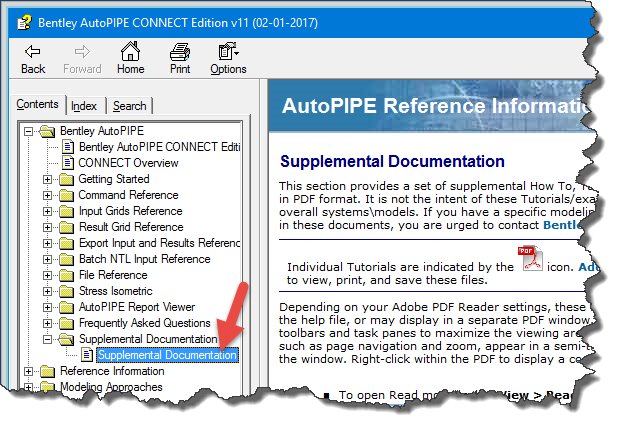Click the Reference Information folder icon
The height and width of the screenshot is (427, 622).
point(47,371)
